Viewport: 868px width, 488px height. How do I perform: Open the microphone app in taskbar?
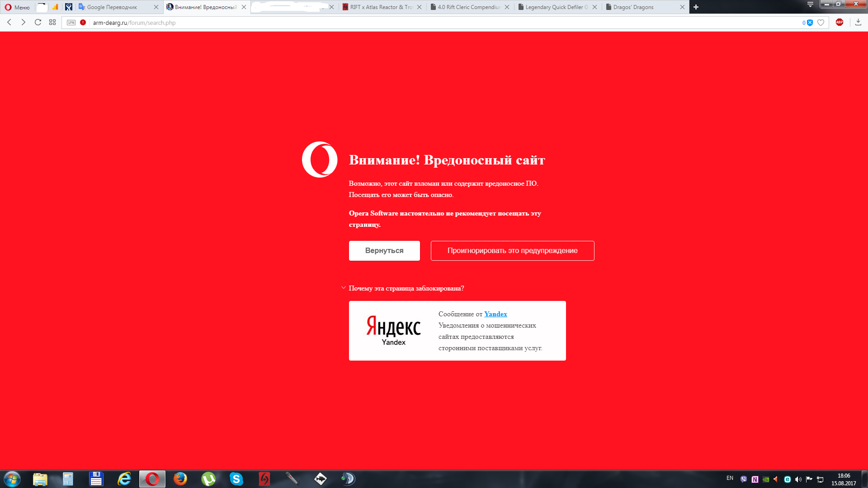click(x=292, y=479)
